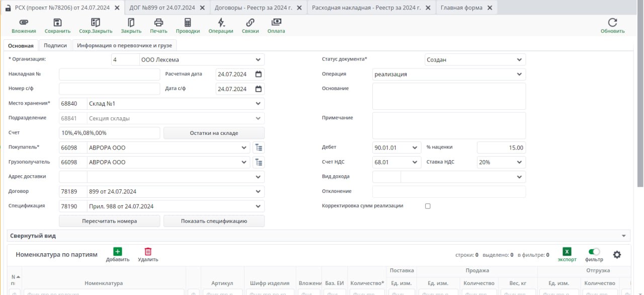Click the Вложения paperclip icon
Viewport: 644px width, 295px height.
pyautogui.click(x=24, y=23)
